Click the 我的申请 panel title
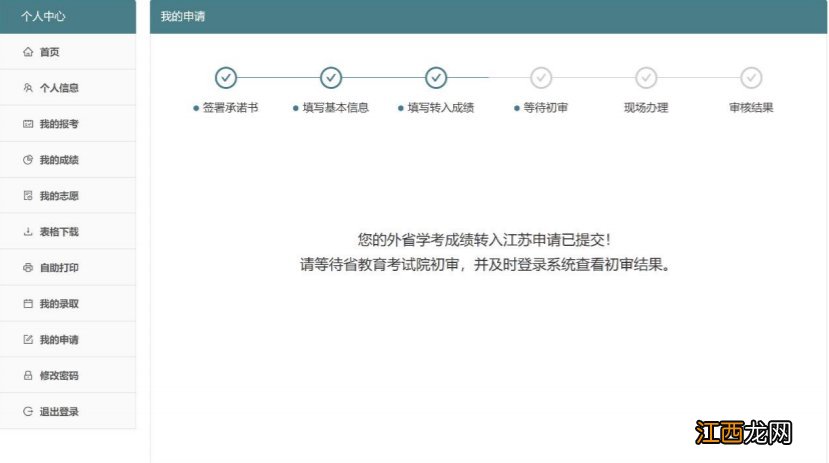The image size is (829, 463). (183, 16)
